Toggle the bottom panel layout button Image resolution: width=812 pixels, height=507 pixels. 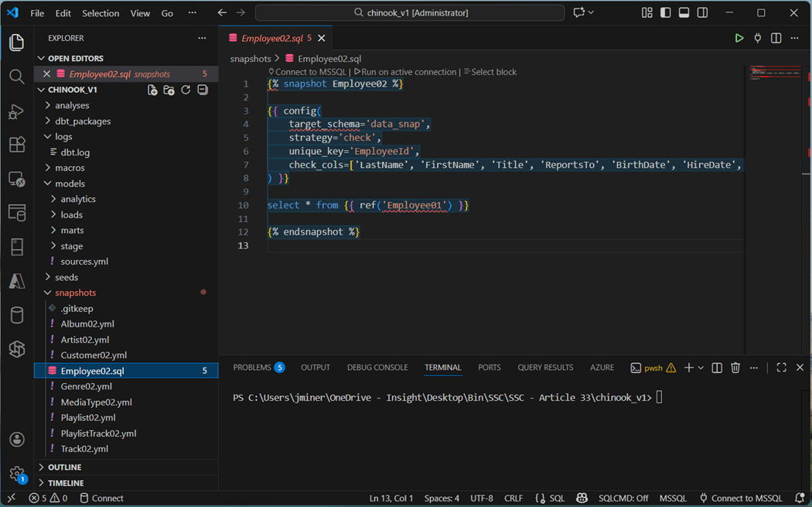(x=684, y=13)
